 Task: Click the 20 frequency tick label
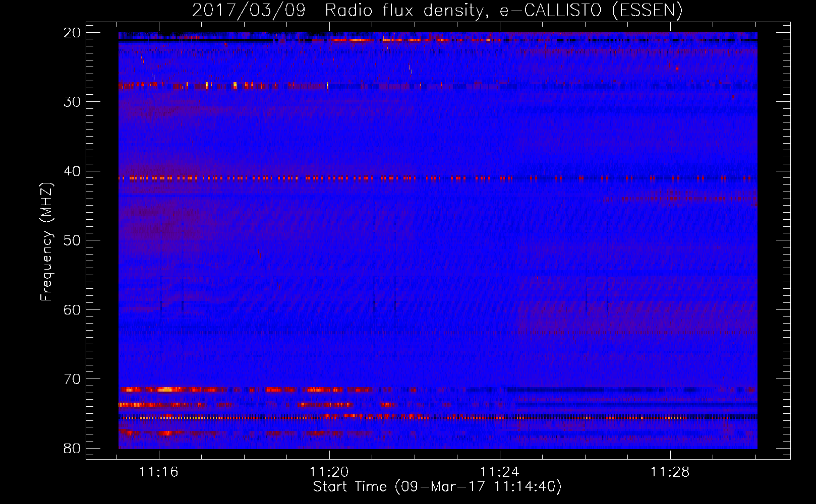coord(72,33)
